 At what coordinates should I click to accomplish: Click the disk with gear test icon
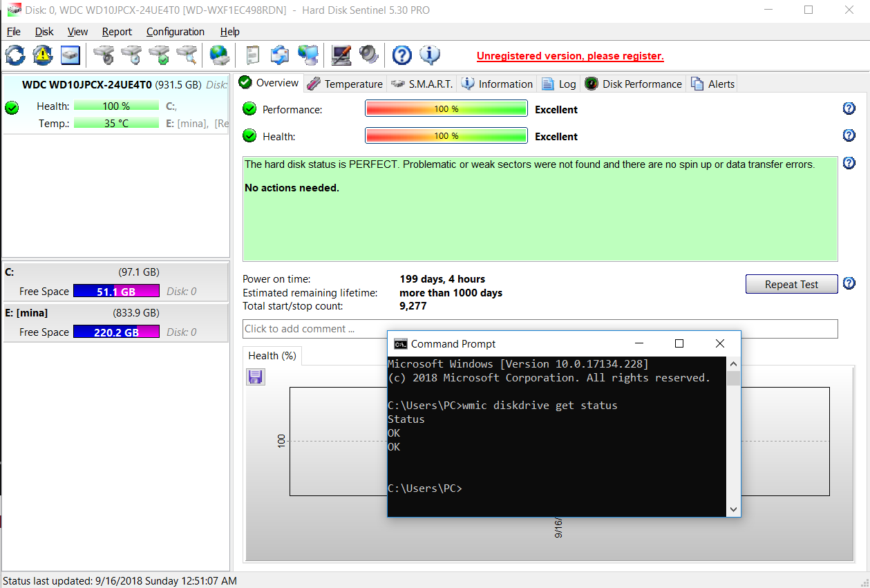tap(104, 55)
